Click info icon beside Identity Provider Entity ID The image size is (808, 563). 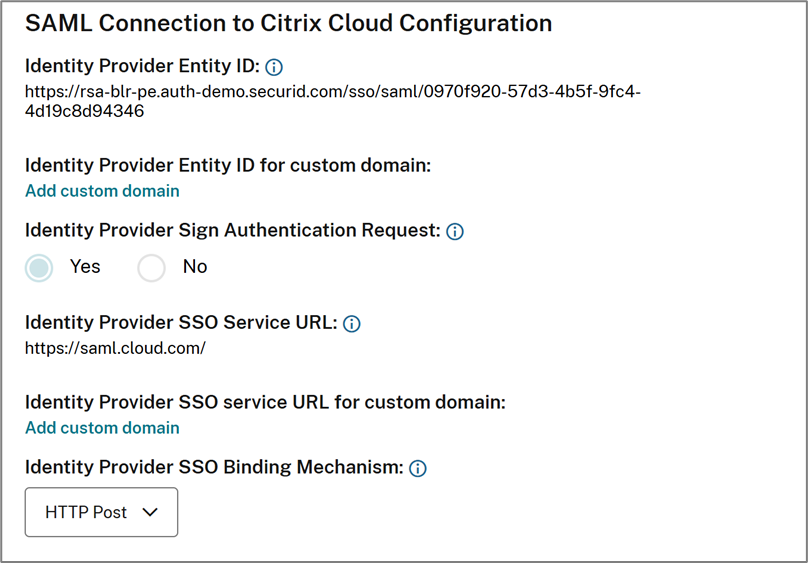(274, 67)
